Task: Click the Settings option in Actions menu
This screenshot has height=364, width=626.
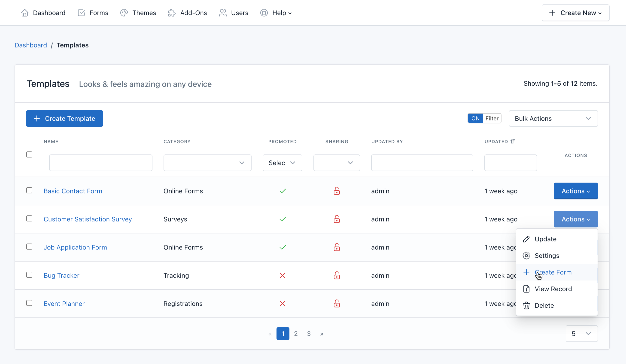Action: (x=547, y=255)
